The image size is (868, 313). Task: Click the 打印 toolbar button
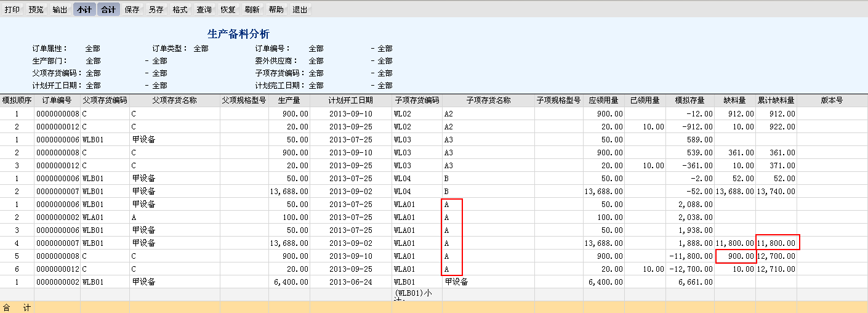[x=12, y=9]
